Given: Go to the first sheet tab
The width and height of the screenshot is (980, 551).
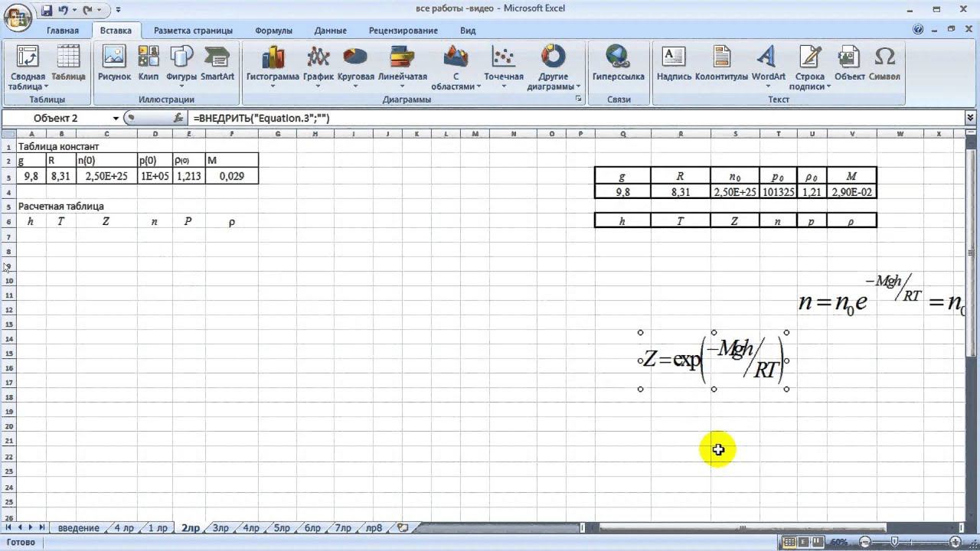Looking at the screenshot, I should (9, 528).
